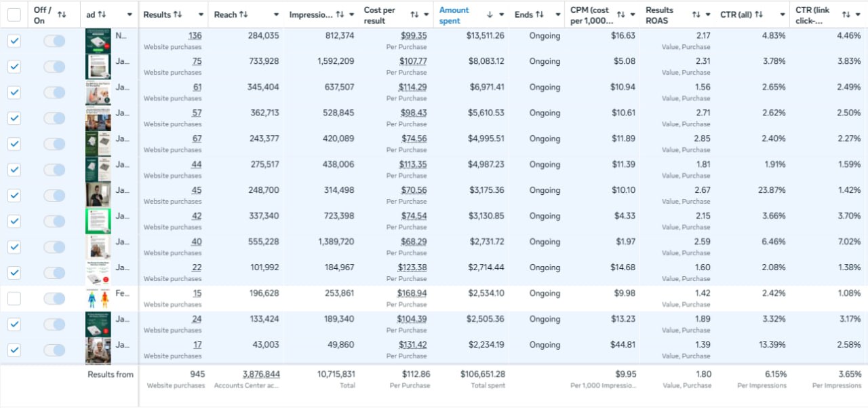Click the CTR (all) sort arrows
This screenshot has height=408, width=868.
click(x=759, y=14)
